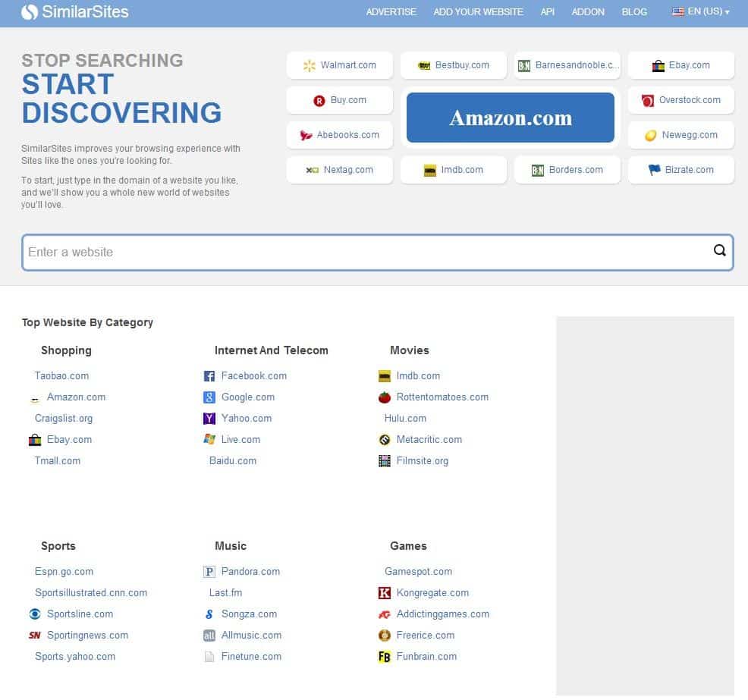748x700 pixels.
Task: Click the Music category heading
Action: point(231,546)
